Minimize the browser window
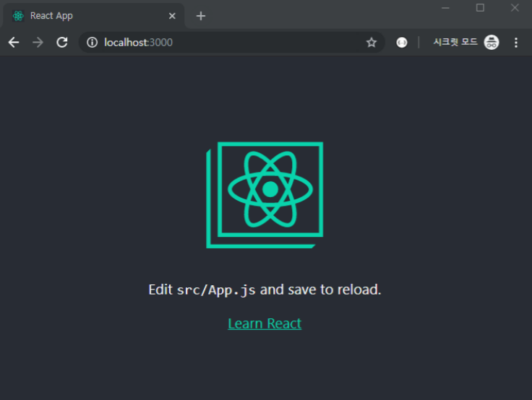 445,8
